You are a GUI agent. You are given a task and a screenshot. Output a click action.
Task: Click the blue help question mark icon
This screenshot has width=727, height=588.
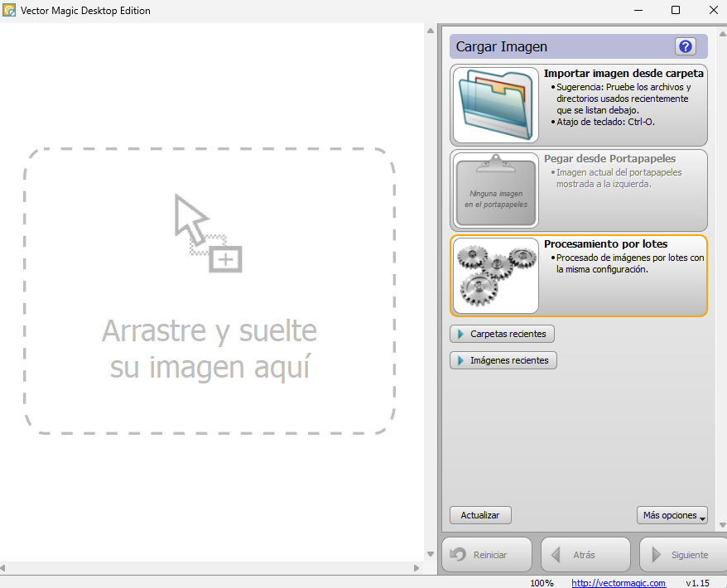(686, 46)
